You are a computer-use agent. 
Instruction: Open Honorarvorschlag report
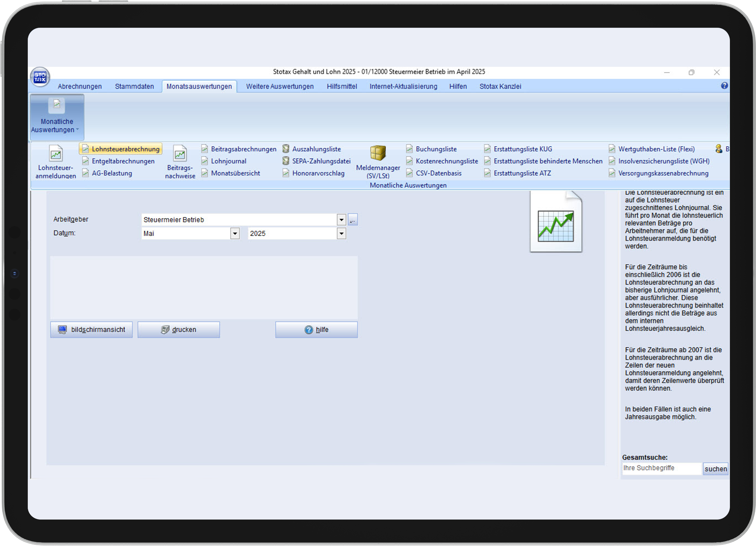[314, 173]
